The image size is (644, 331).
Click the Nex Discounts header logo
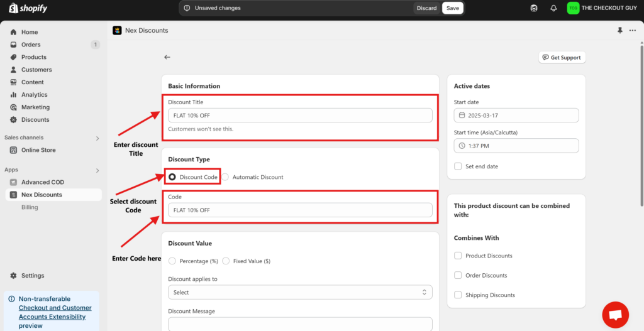coord(117,30)
